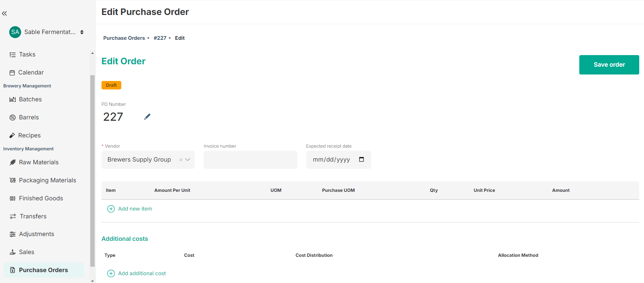Click the Unit Price column header
Image resolution: width=644 pixels, height=283 pixels.
[x=484, y=190]
